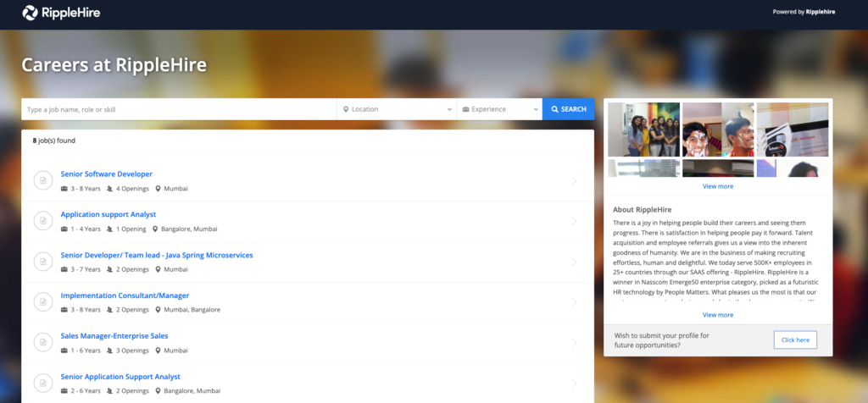Select Wish to submit your profile text
Image resolution: width=868 pixels, height=403 pixels.
tap(661, 340)
